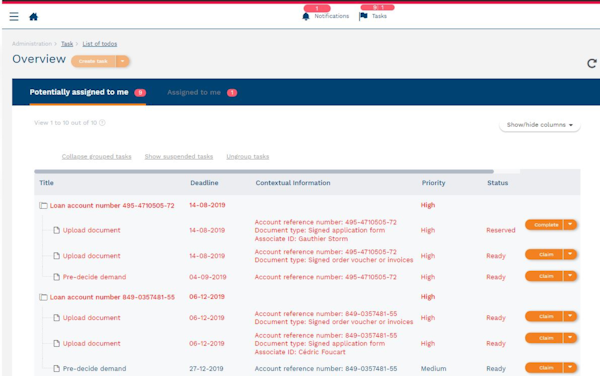600x376 pixels.
Task: Click Medium priority cell
Action: [x=433, y=368]
